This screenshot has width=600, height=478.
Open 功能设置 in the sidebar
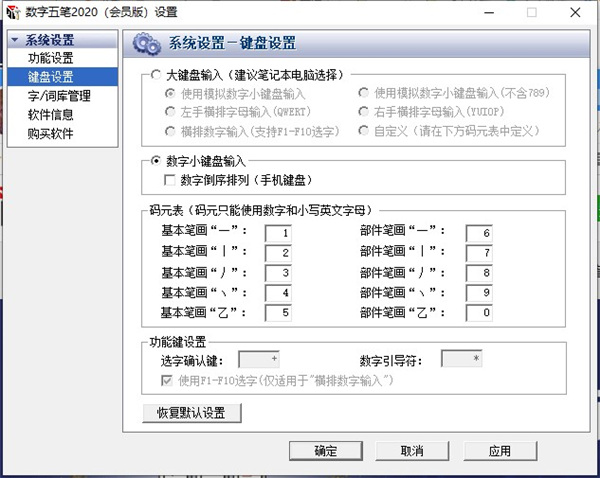[x=49, y=58]
